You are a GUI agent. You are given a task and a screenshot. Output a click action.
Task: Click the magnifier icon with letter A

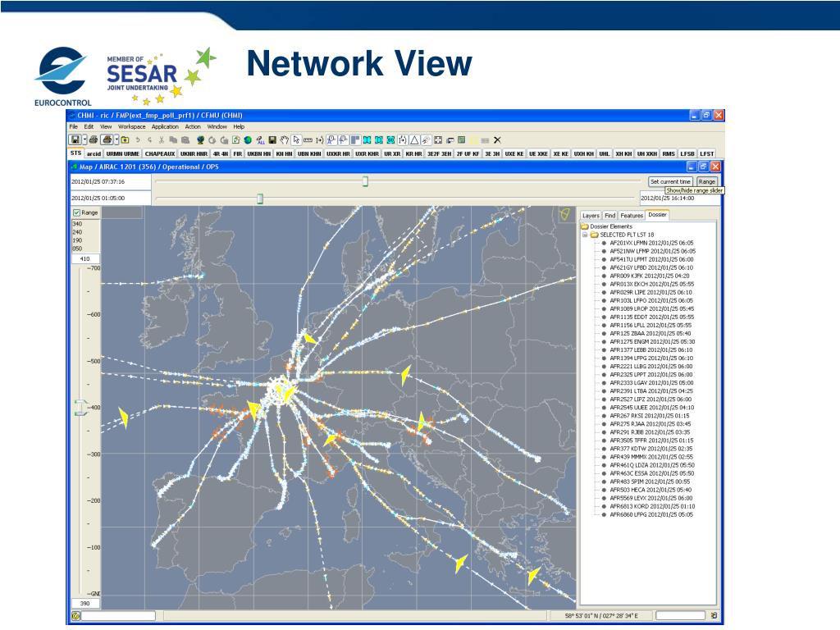(331, 139)
